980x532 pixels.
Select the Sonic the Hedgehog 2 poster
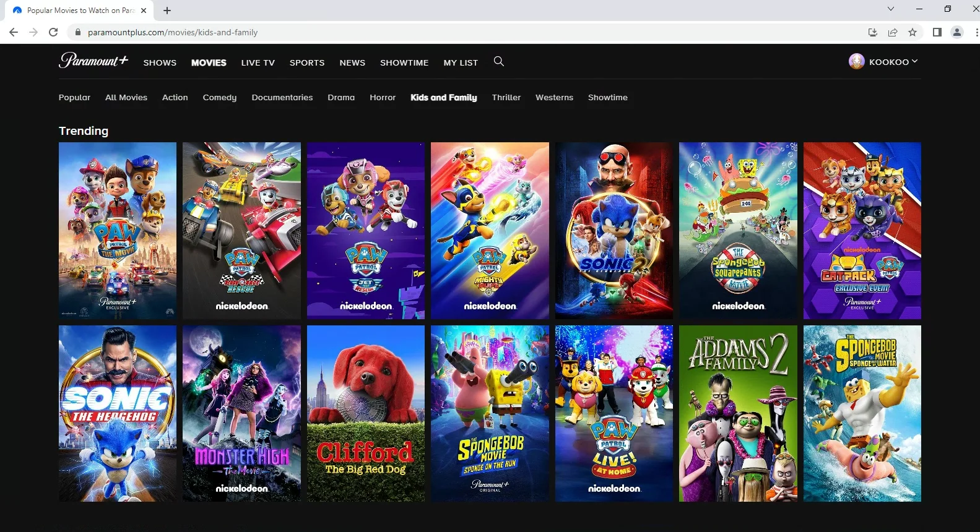pos(614,231)
